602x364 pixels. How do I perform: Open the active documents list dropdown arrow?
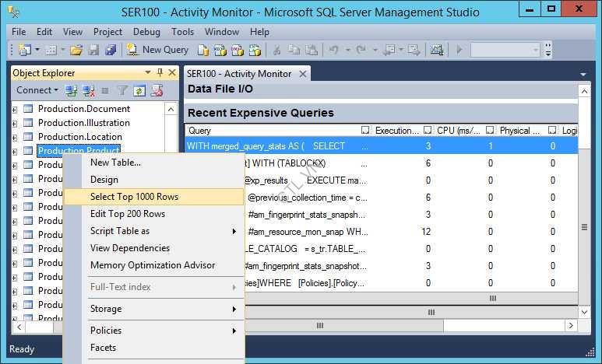583,74
